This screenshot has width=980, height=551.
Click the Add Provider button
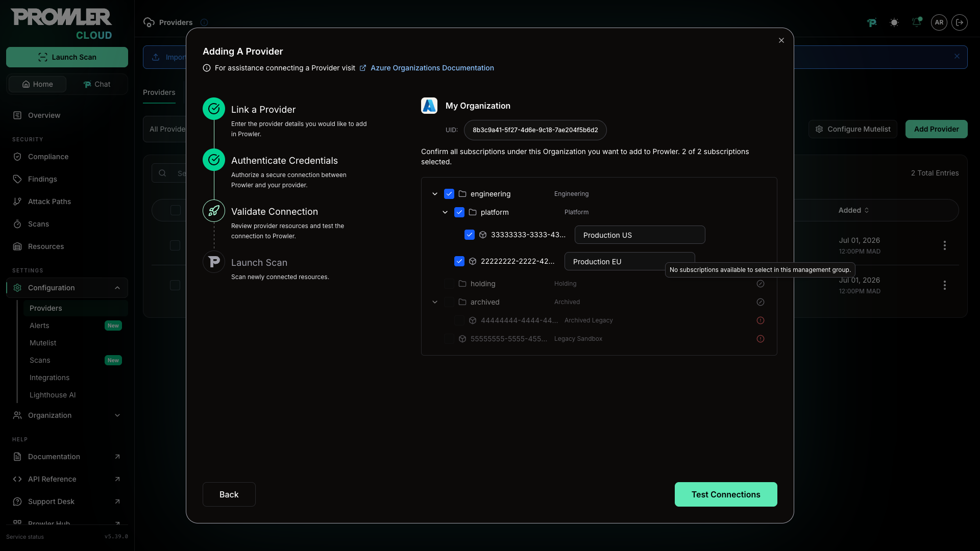pyautogui.click(x=937, y=129)
